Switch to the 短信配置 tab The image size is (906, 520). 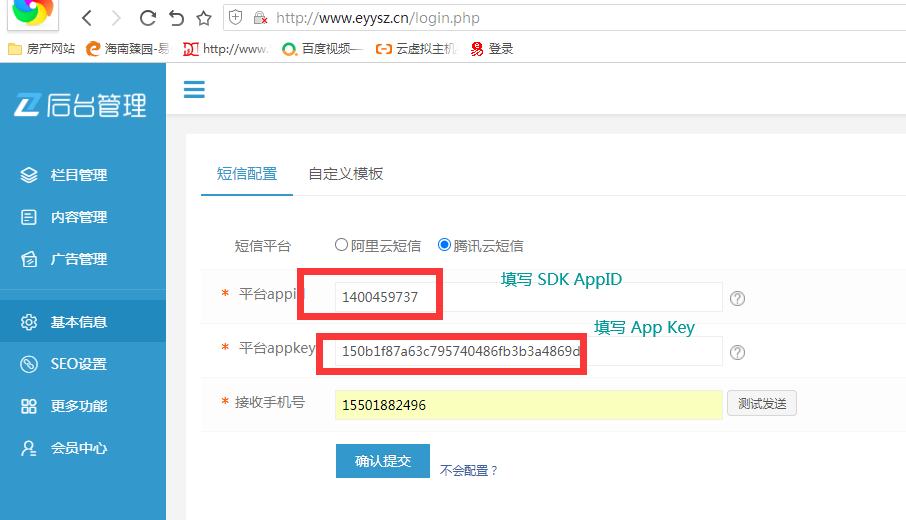[x=247, y=174]
